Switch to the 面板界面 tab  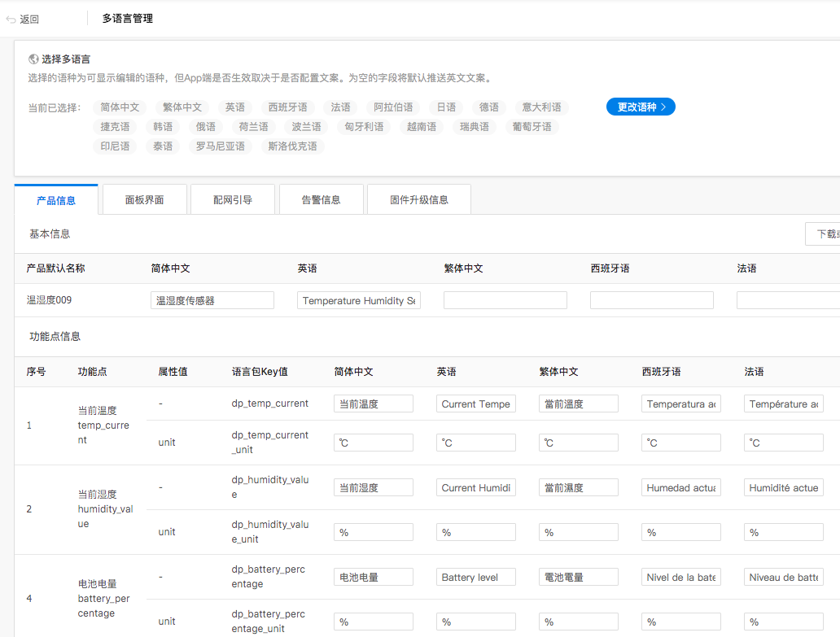pos(144,199)
